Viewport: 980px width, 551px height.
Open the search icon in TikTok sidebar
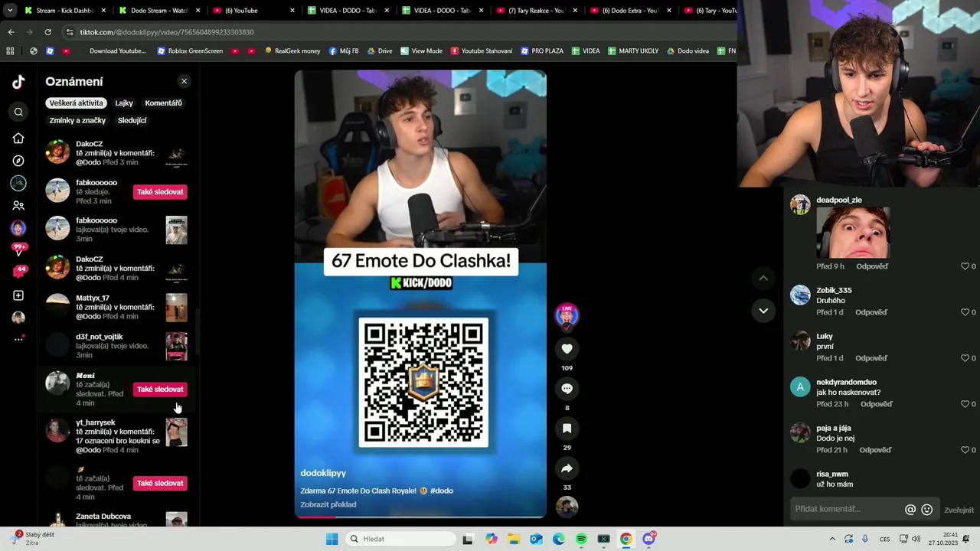click(x=18, y=112)
